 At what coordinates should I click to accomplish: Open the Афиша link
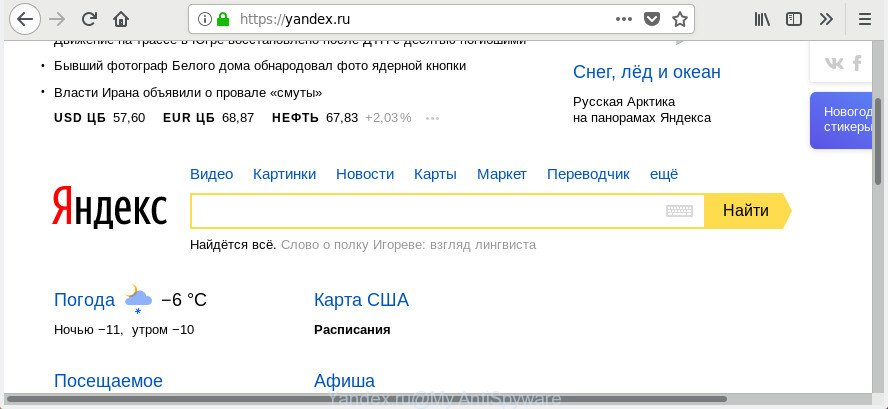pos(344,381)
